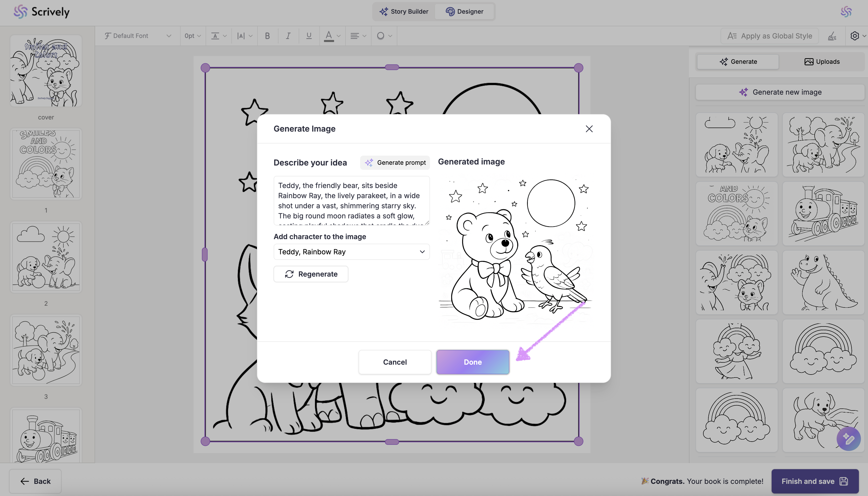Toggle bold formatting in the toolbar
The height and width of the screenshot is (496, 868).
click(x=267, y=36)
